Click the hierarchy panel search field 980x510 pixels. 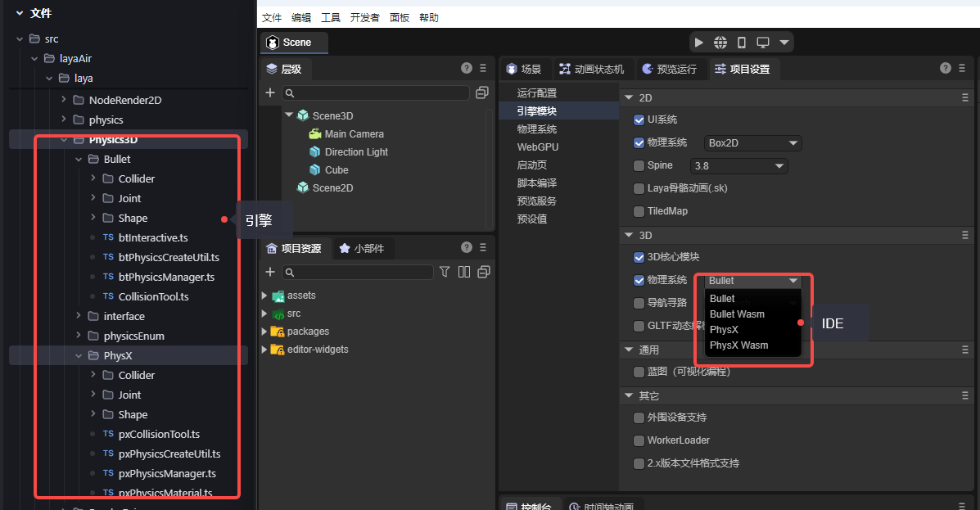coord(377,93)
